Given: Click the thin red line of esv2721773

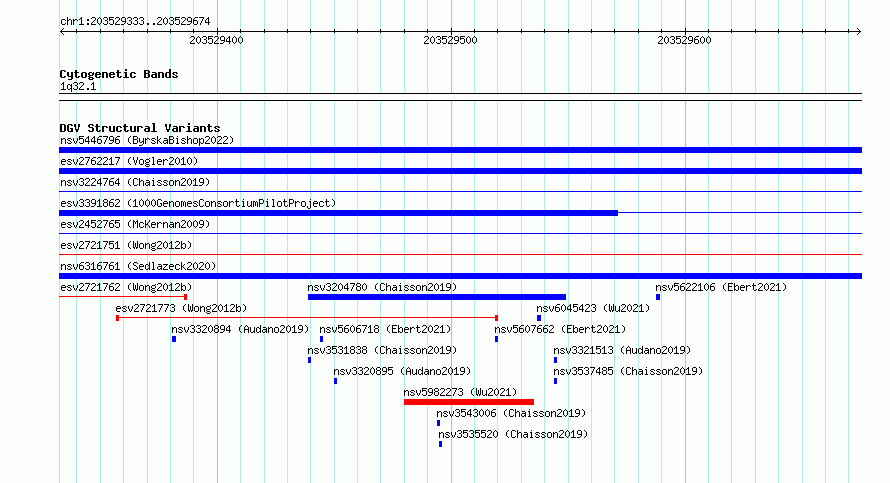Looking at the screenshot, I should click(x=307, y=318).
